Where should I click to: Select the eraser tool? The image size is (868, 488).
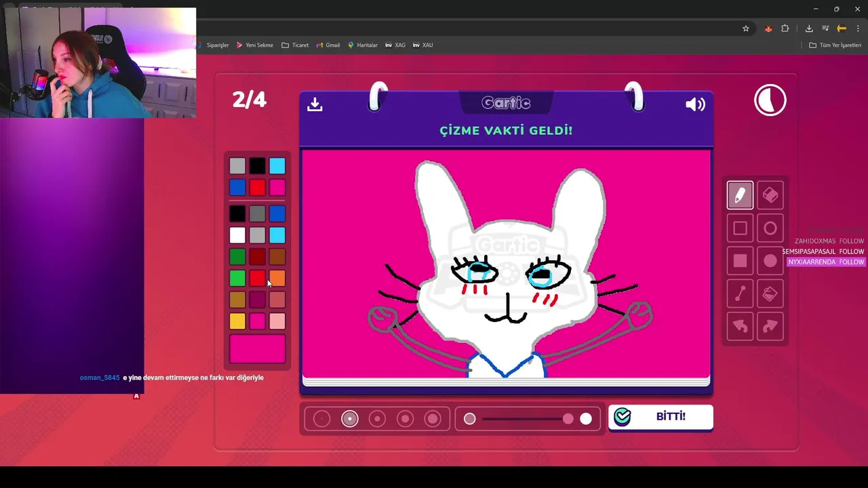pos(770,195)
